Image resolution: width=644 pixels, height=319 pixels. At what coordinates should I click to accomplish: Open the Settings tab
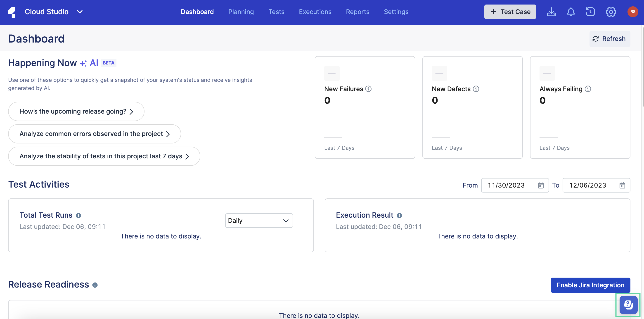(x=396, y=12)
